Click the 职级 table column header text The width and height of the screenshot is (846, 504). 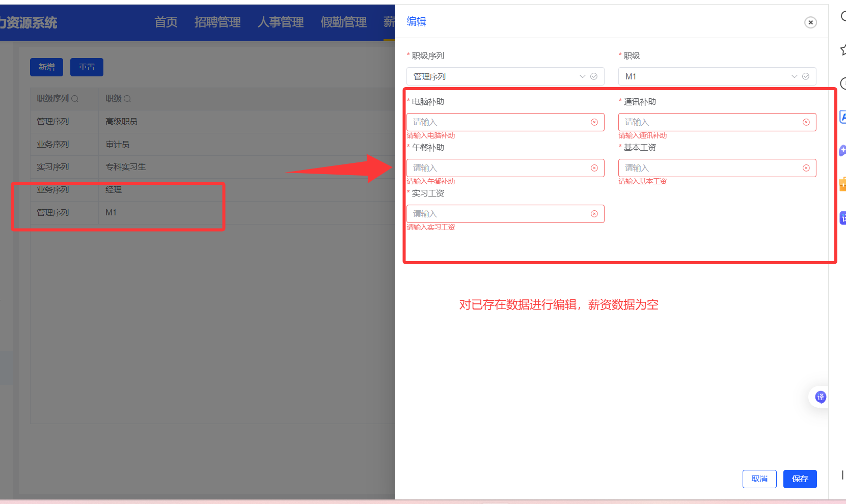[x=114, y=99]
